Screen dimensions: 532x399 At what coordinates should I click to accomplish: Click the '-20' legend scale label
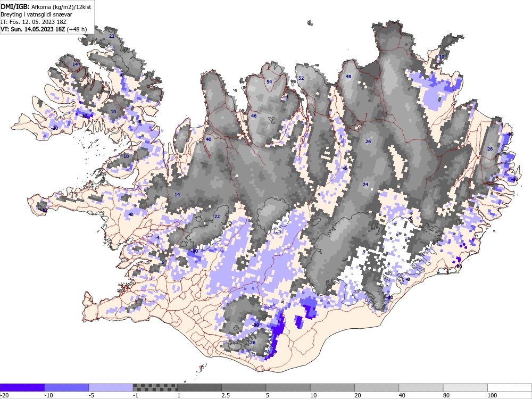[x=4, y=396]
